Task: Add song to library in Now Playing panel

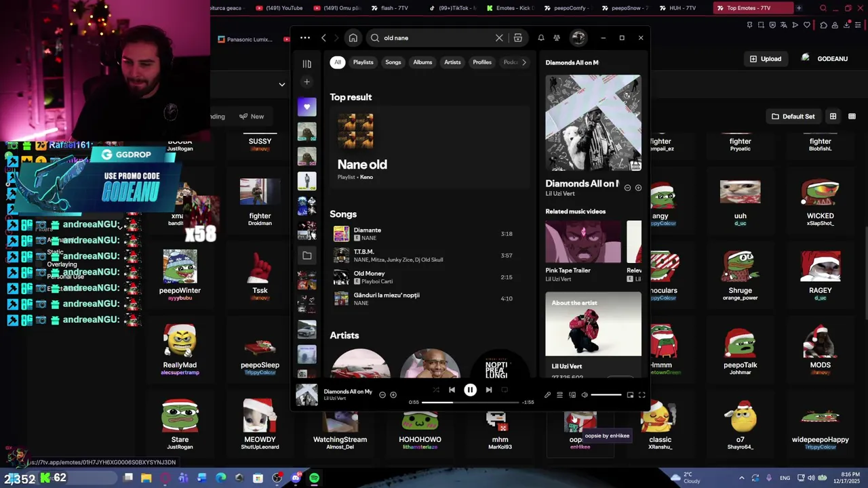Action: [638, 188]
